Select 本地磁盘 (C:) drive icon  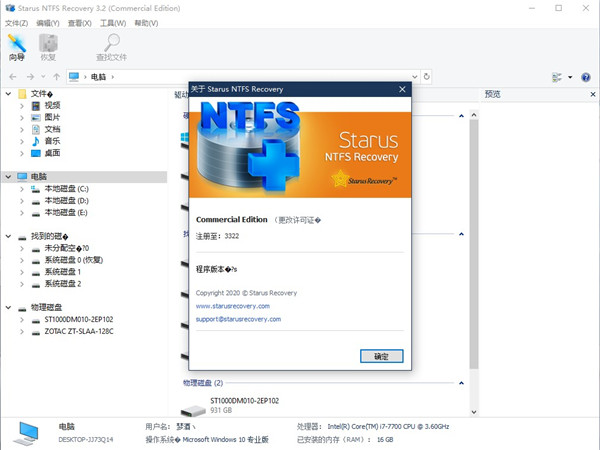click(x=36, y=189)
